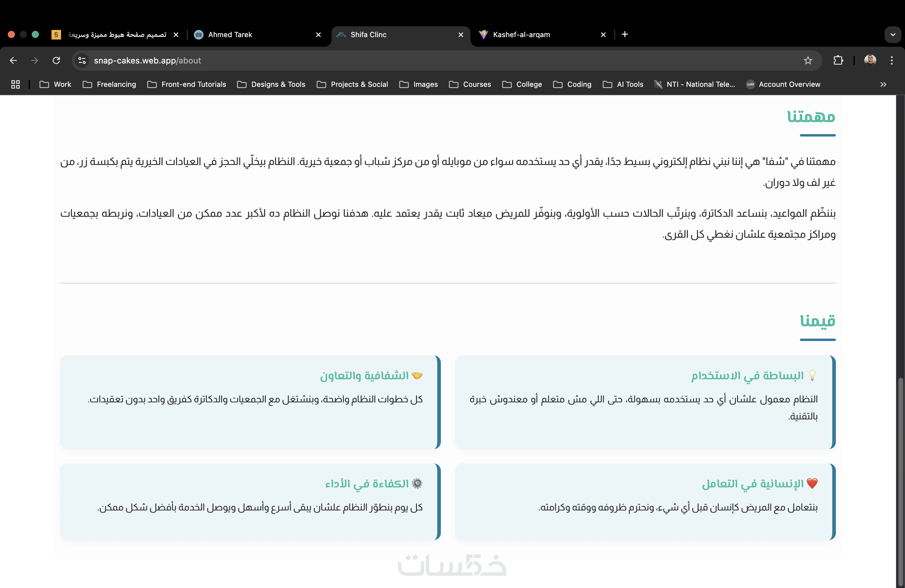
Task: Bookmark this page with the star icon
Action: [x=808, y=60]
